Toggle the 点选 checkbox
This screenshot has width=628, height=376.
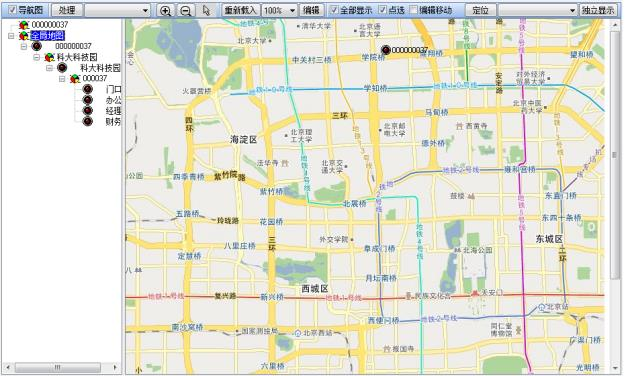tap(383, 10)
